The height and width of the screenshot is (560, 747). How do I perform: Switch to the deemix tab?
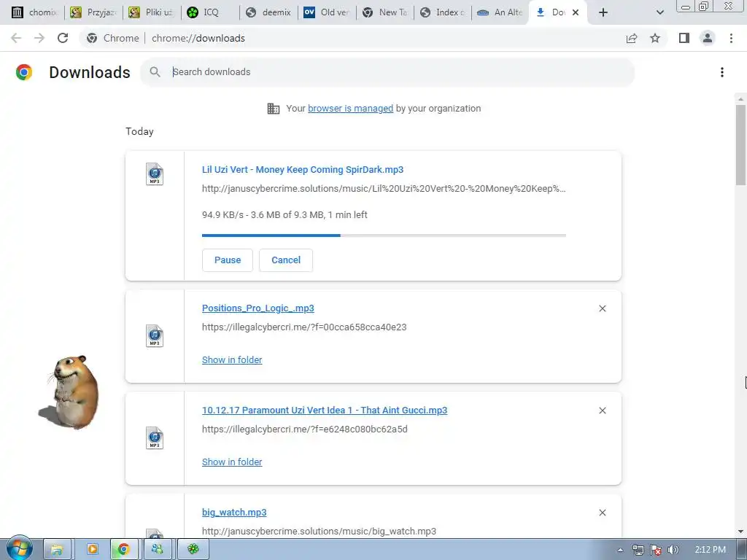269,12
